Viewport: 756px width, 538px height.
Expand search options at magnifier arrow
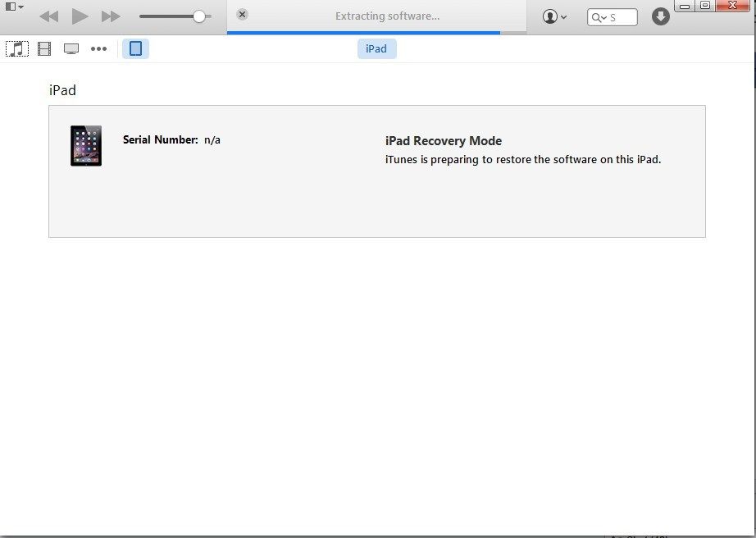(599, 17)
